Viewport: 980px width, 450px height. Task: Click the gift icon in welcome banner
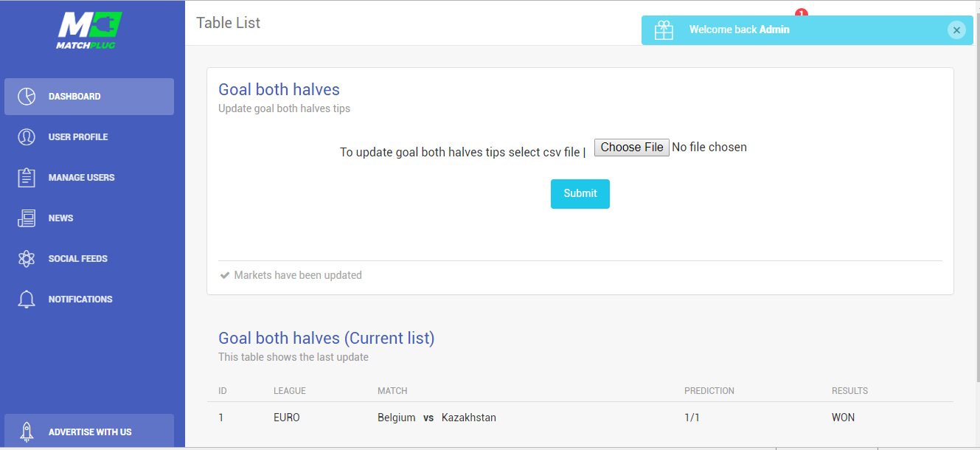coord(664,30)
